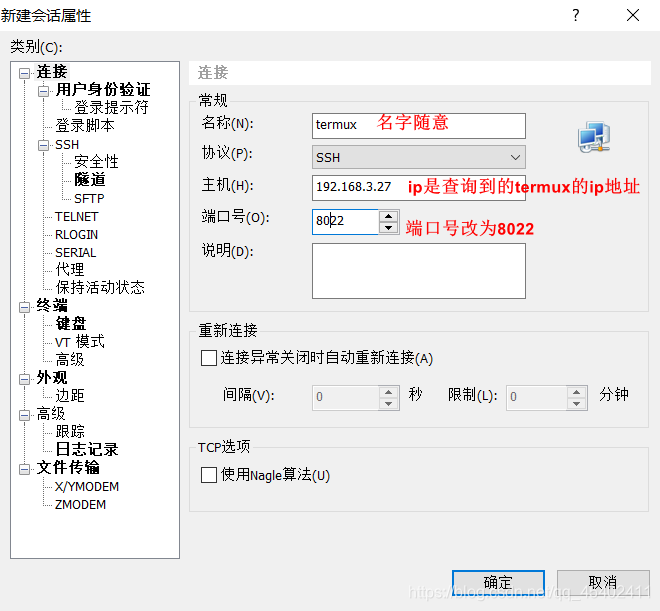Select 隧道 tree item
The height and width of the screenshot is (611, 660).
pyautogui.click(x=90, y=180)
